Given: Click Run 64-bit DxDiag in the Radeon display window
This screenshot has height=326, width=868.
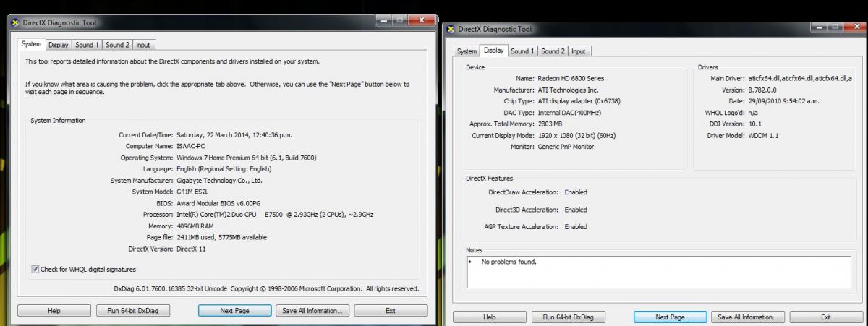Looking at the screenshot, I should [568, 317].
